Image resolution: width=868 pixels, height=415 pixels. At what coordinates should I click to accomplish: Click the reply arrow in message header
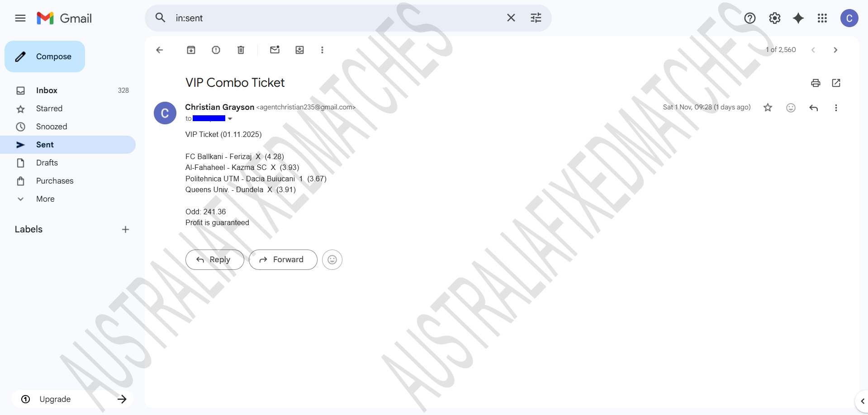tap(813, 108)
